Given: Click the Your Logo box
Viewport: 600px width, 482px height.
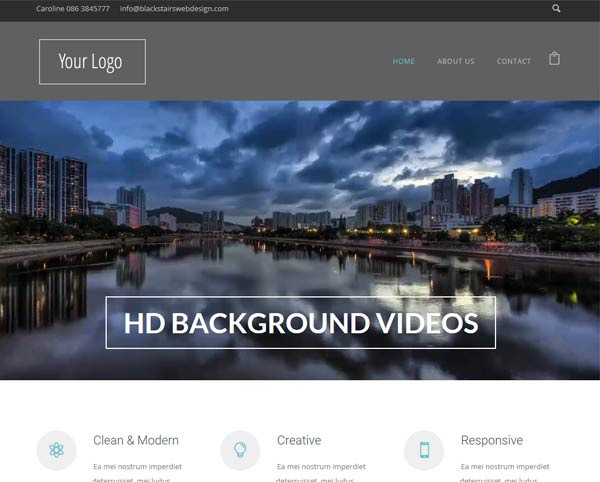Looking at the screenshot, I should point(92,62).
